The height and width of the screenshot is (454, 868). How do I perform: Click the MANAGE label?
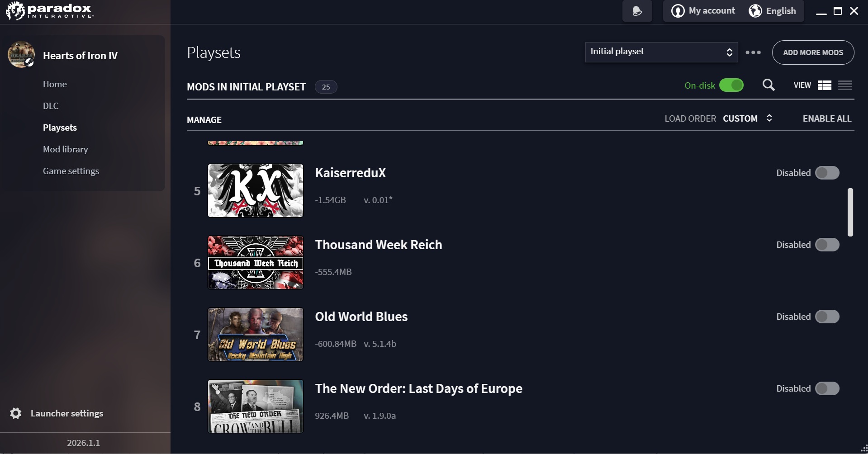[204, 120]
